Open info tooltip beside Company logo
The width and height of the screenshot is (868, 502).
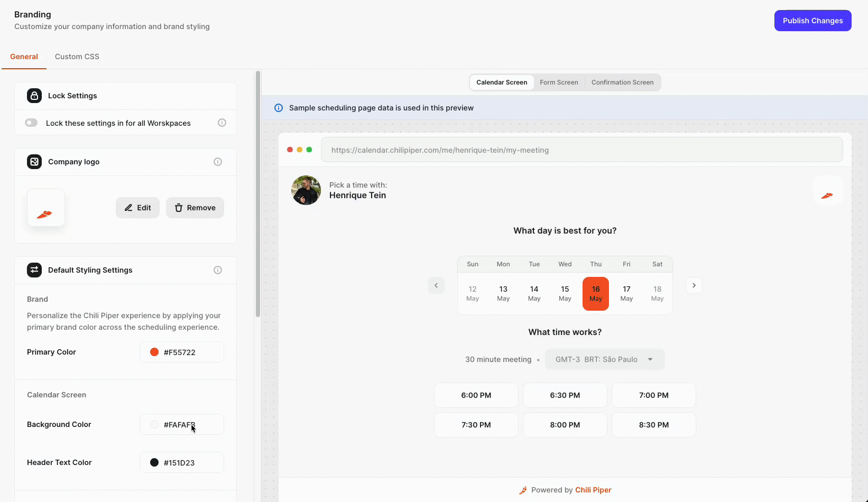(x=218, y=162)
